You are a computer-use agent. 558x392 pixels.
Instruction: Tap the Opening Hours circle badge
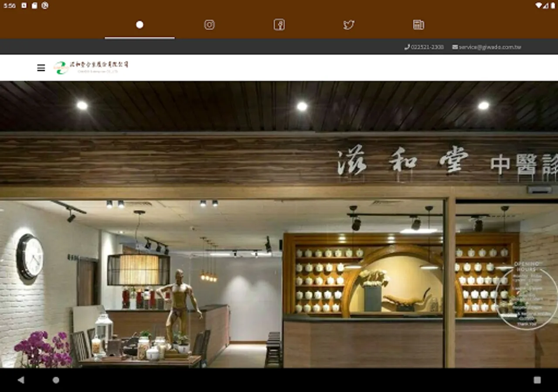coord(527,295)
